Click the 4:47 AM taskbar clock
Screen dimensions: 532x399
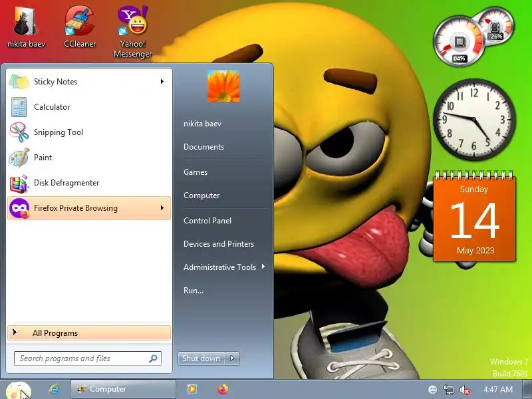pyautogui.click(x=498, y=390)
